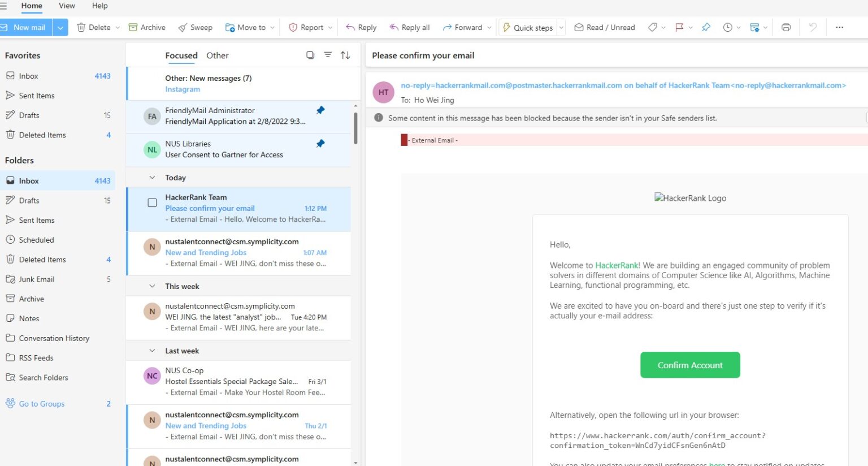Collapse the Today group chevron

(x=152, y=178)
